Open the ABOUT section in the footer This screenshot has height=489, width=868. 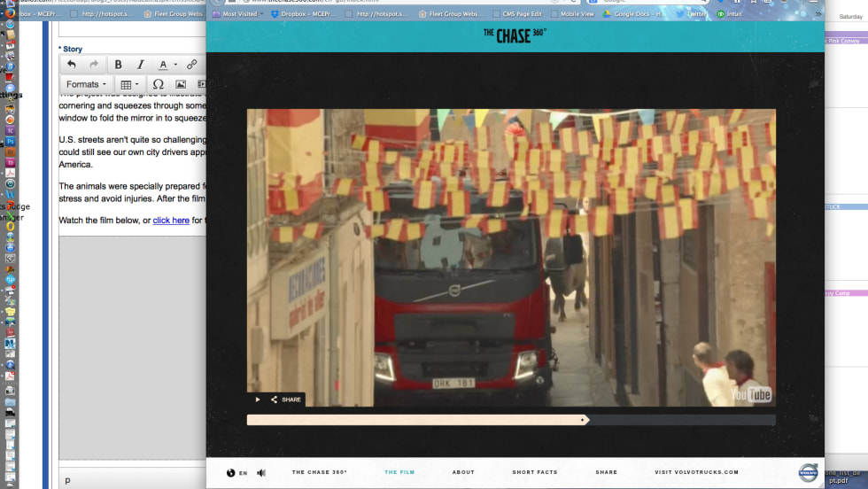463,473
